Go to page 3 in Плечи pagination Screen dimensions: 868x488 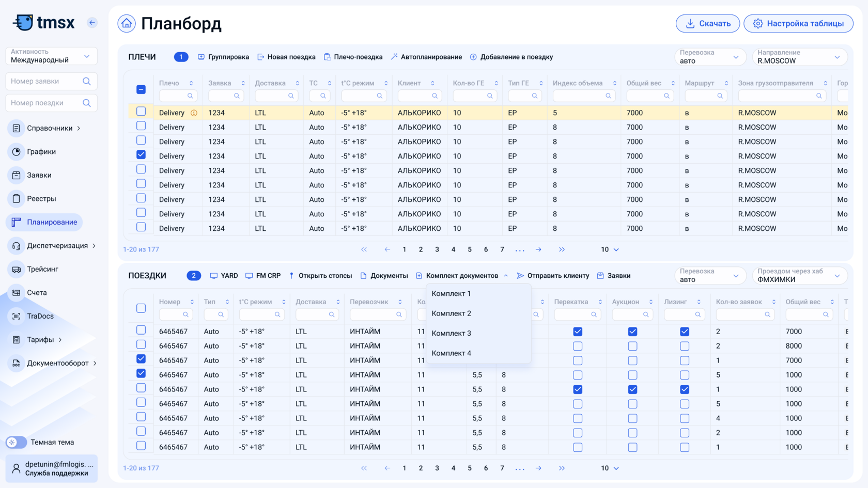coord(437,249)
